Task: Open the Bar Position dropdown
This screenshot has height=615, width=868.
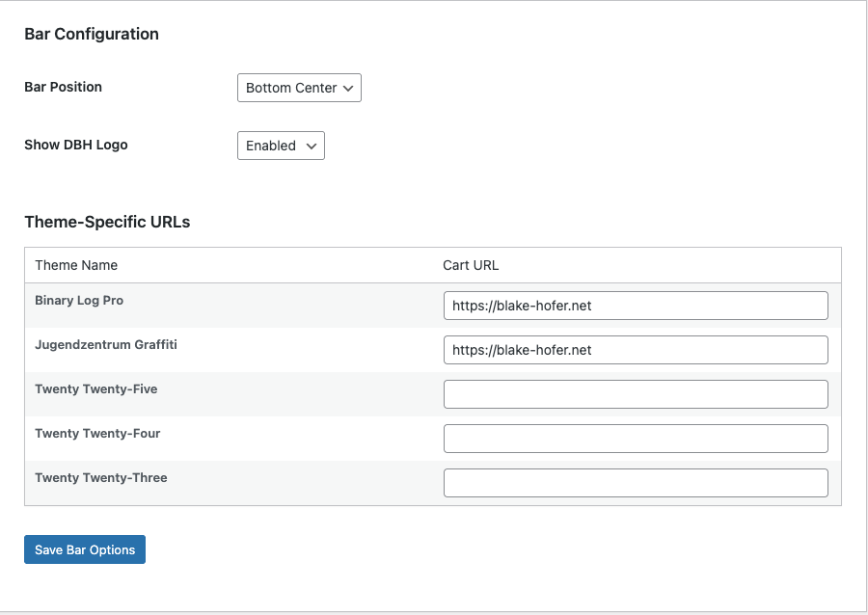Action: (298, 88)
